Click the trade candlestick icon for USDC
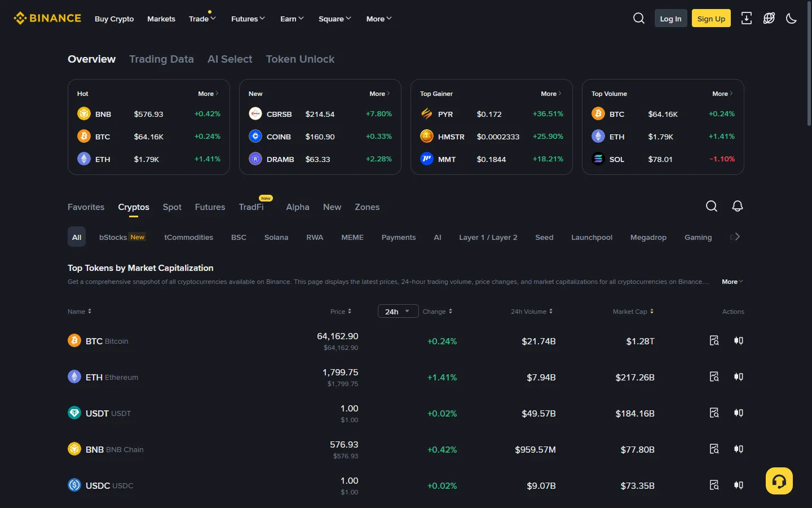Screen dimensions: 812x508 [739, 485]
